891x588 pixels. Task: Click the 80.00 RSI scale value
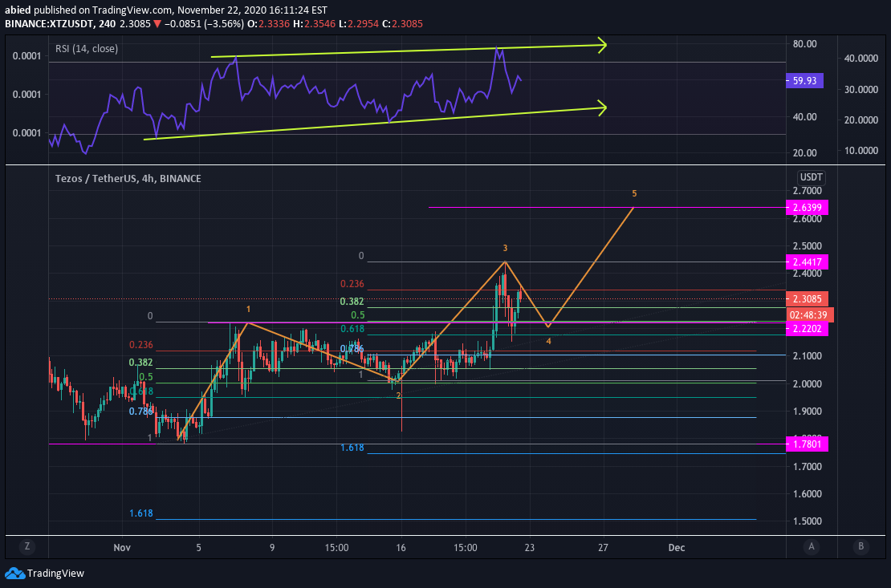[x=804, y=44]
